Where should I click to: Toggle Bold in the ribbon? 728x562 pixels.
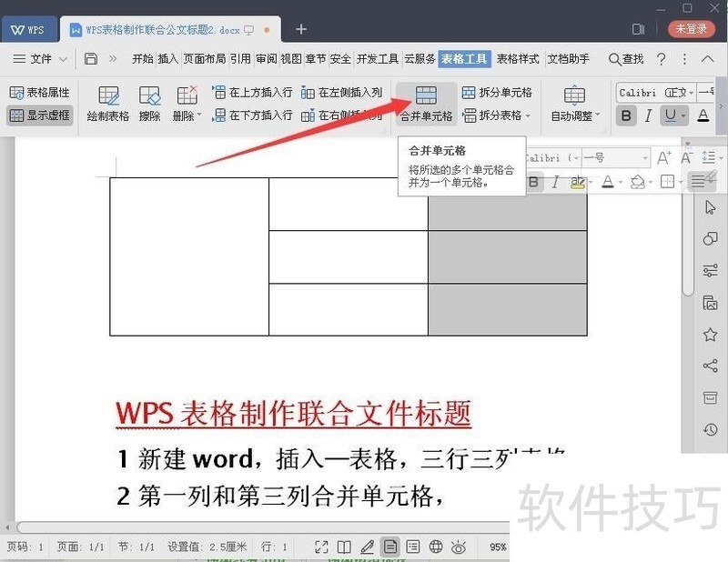625,115
